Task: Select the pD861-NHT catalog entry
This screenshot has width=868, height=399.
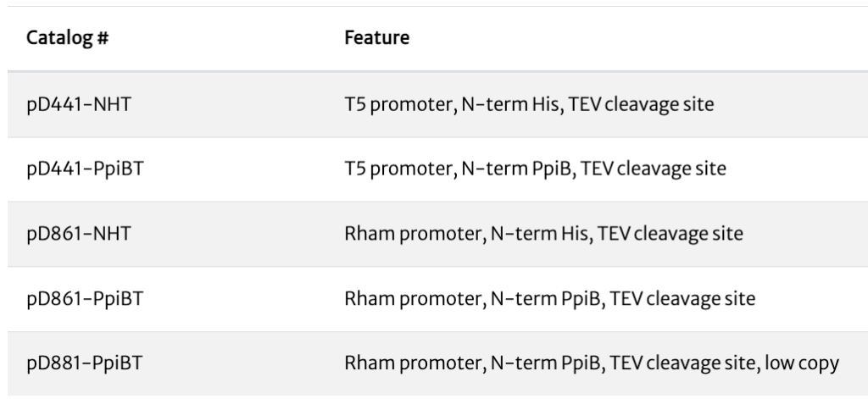Action: point(79,234)
